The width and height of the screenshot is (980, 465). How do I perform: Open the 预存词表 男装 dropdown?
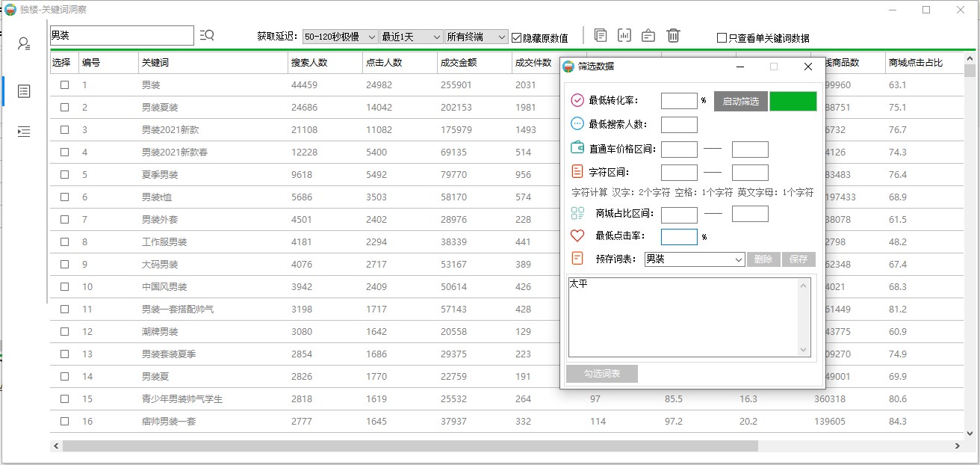coord(695,259)
